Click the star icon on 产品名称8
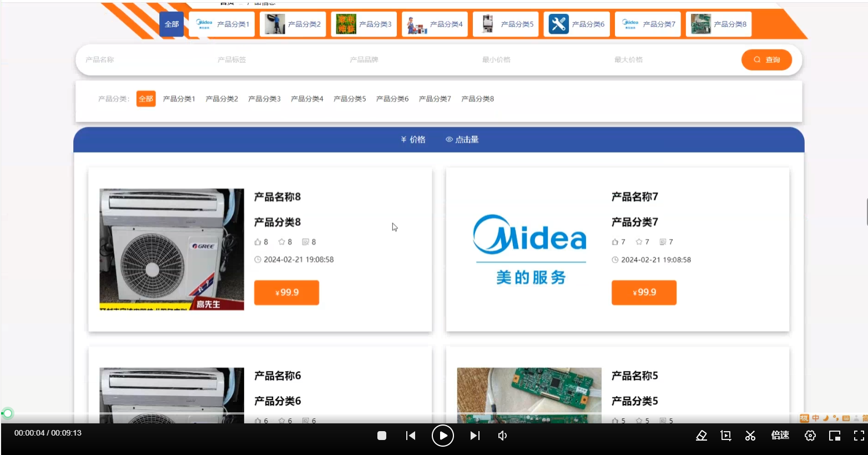 pyautogui.click(x=281, y=242)
